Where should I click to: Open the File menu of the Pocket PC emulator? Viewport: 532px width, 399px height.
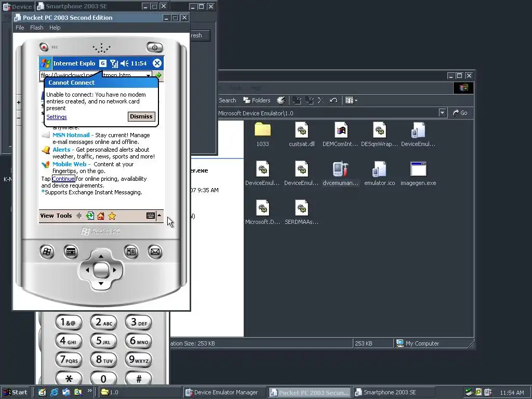[20, 28]
